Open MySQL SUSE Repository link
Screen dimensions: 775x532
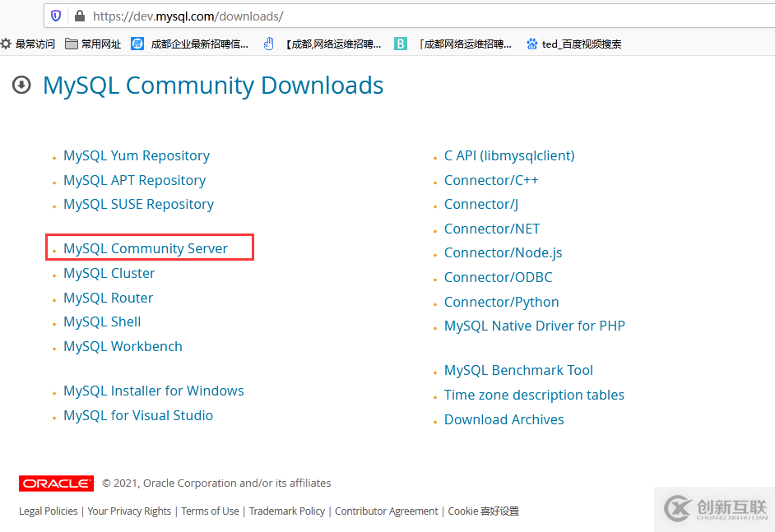click(138, 204)
